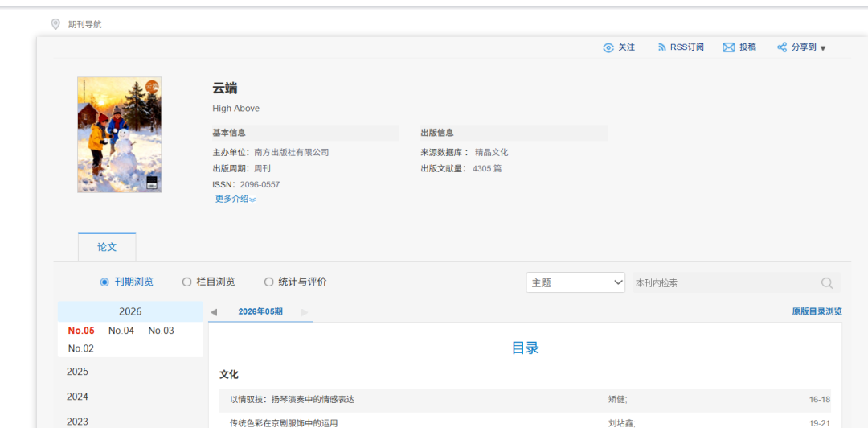This screenshot has width=868, height=428.
Task: Open article 传统色彩在京剧服饰中的运用
Action: [284, 423]
